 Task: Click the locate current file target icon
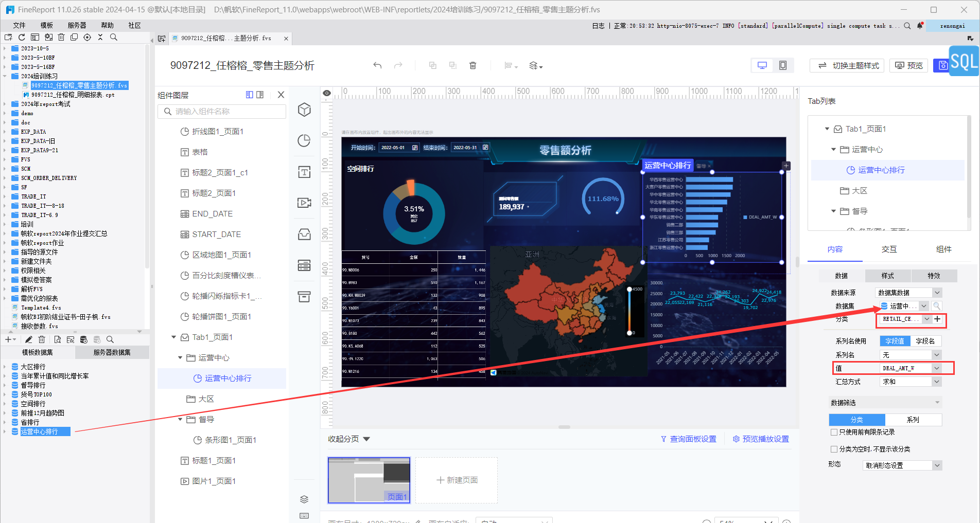(x=87, y=37)
